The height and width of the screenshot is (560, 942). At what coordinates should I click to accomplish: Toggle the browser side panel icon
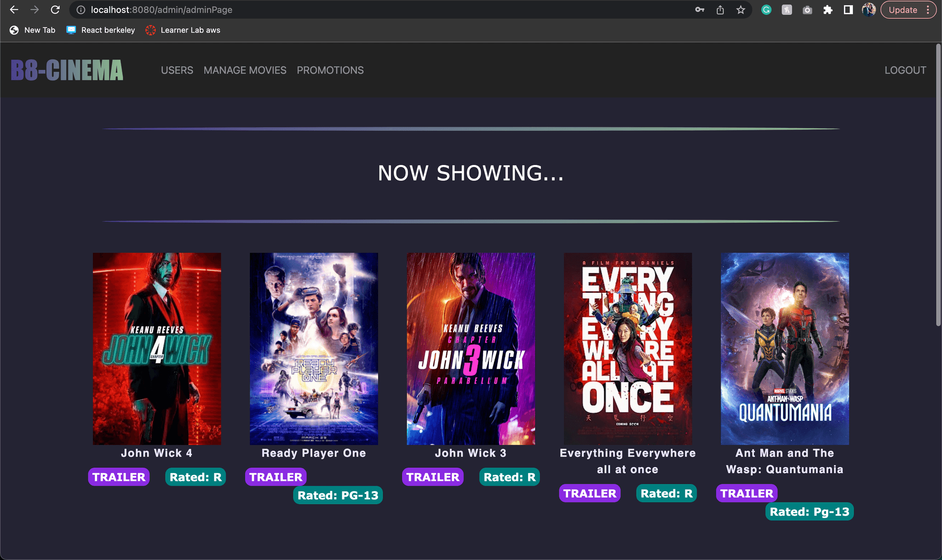coord(848,10)
